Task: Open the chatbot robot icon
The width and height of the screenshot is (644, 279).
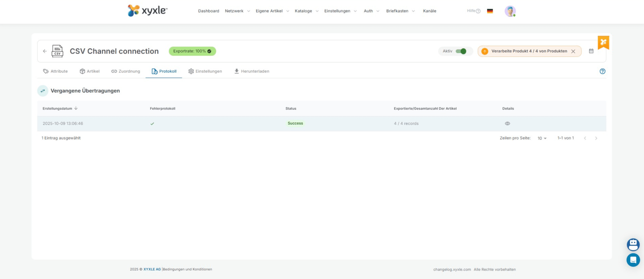Action: tap(633, 244)
